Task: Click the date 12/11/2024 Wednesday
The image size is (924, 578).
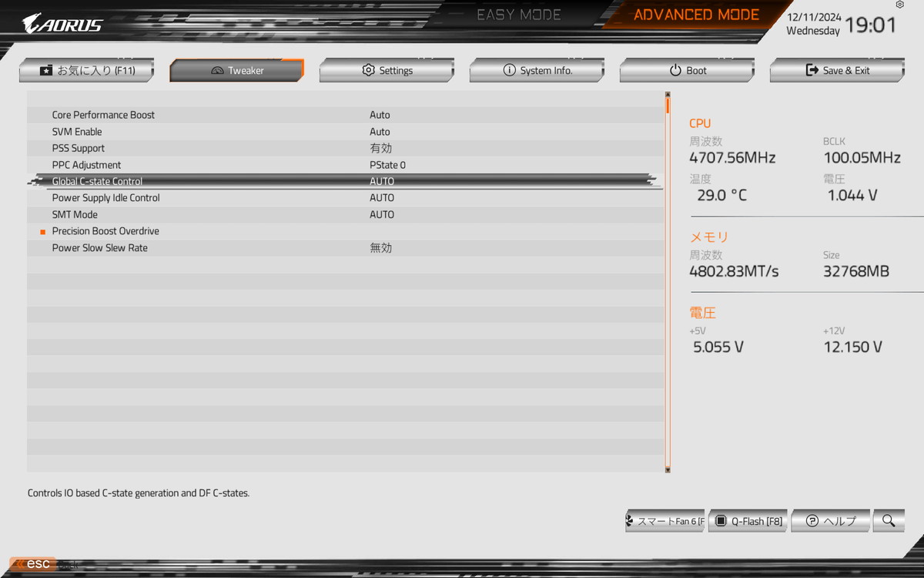Action: [813, 24]
